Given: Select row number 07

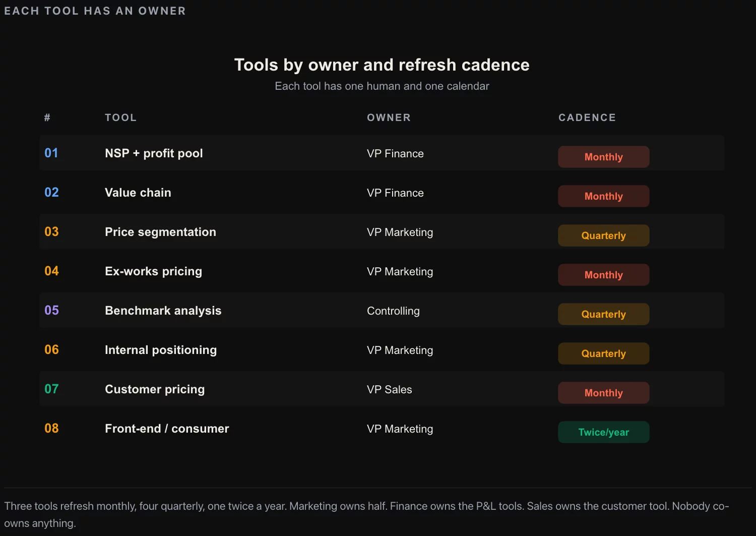Looking at the screenshot, I should point(51,389).
